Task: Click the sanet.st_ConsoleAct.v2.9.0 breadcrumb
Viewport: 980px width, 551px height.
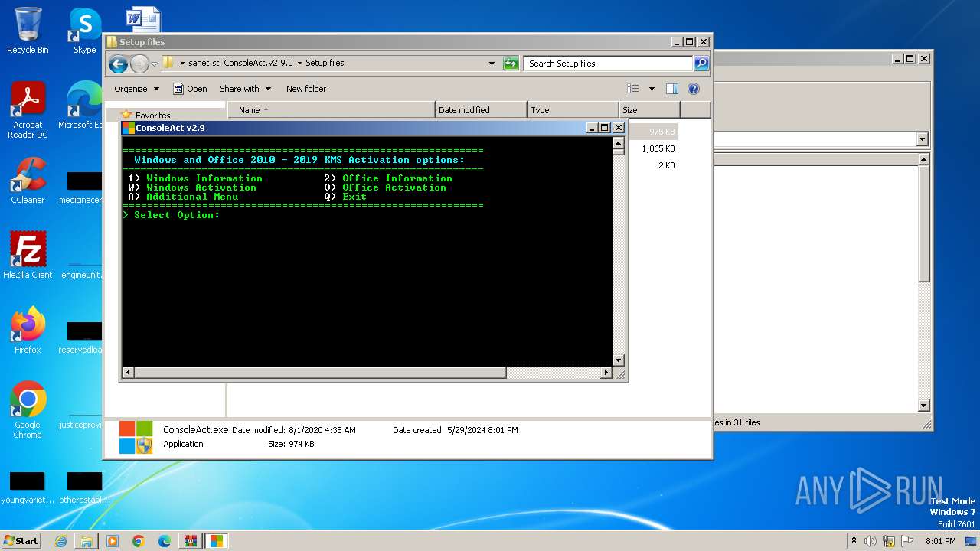Action: click(x=240, y=64)
